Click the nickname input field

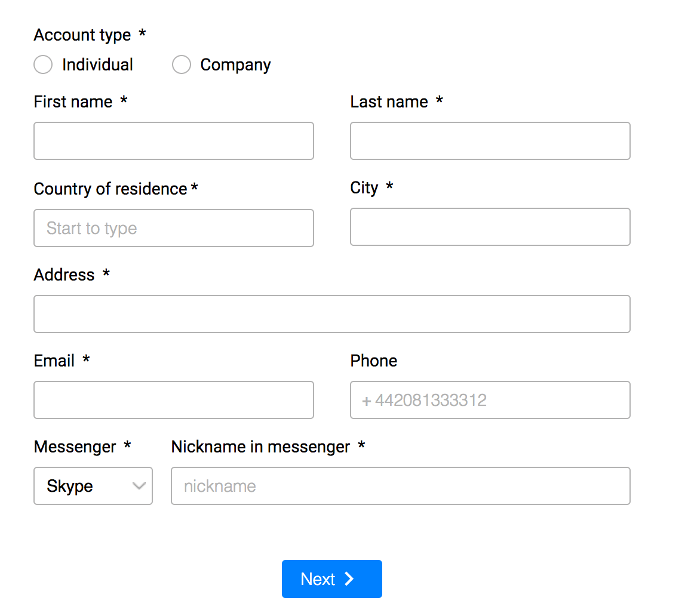coord(400,486)
